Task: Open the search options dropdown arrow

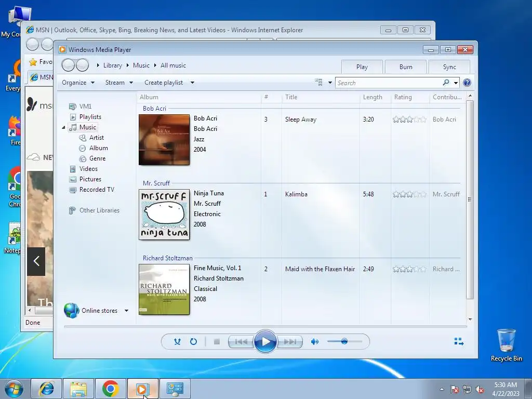Action: pyautogui.click(x=456, y=83)
